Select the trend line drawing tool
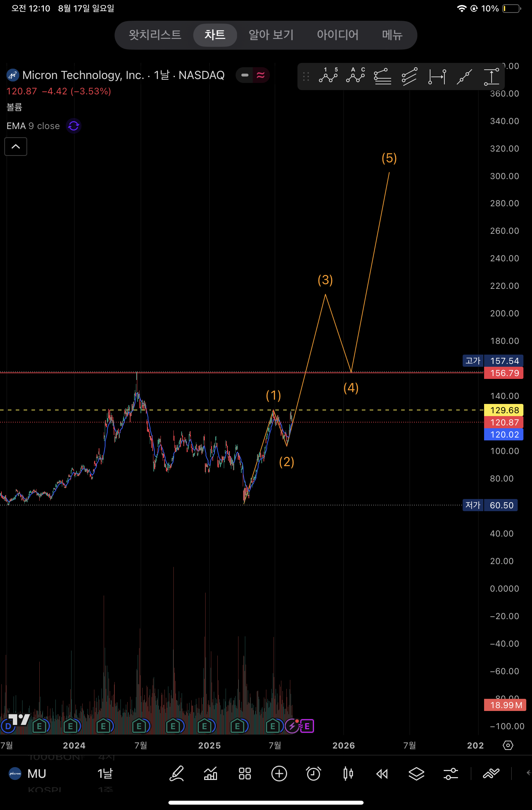 [464, 76]
